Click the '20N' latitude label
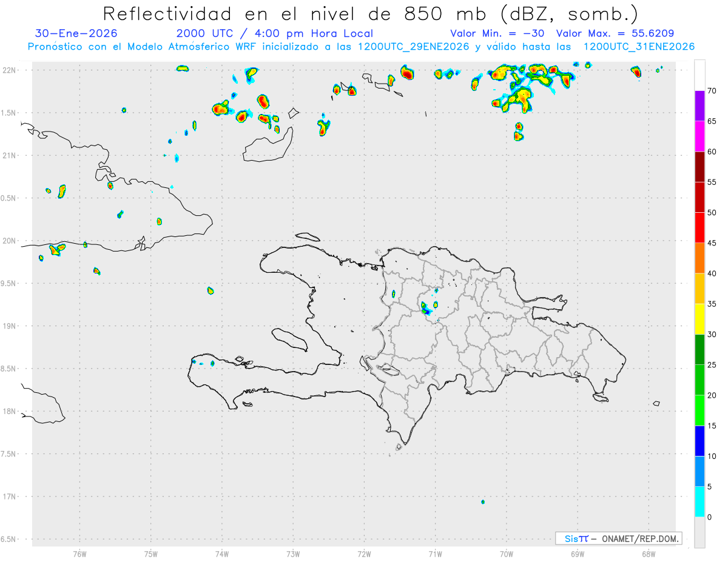This screenshot has height=562, width=728. (8, 241)
